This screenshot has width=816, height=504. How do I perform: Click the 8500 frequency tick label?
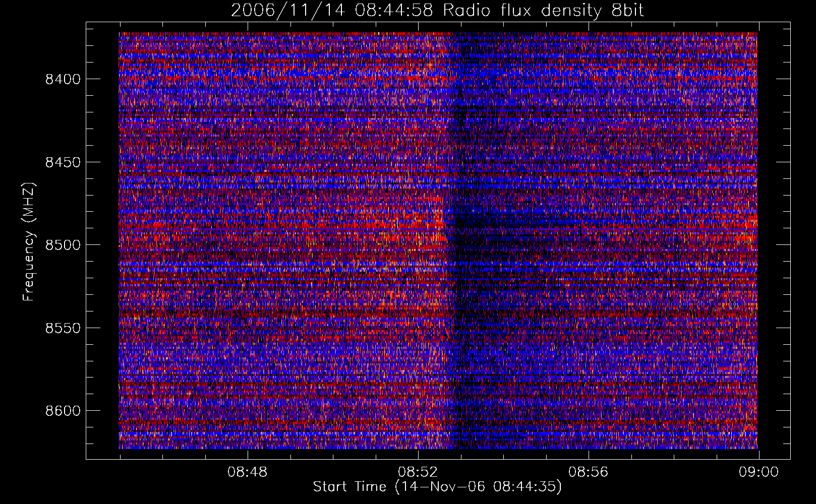pos(63,245)
